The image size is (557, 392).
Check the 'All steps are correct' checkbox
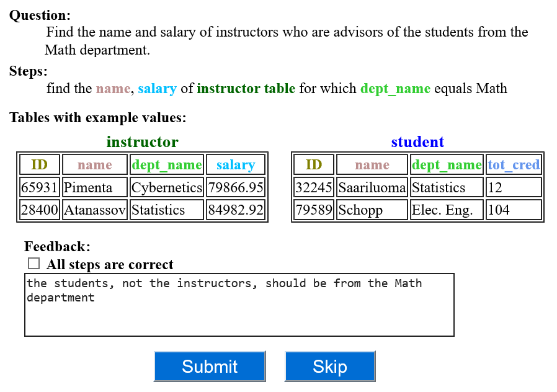(33, 264)
